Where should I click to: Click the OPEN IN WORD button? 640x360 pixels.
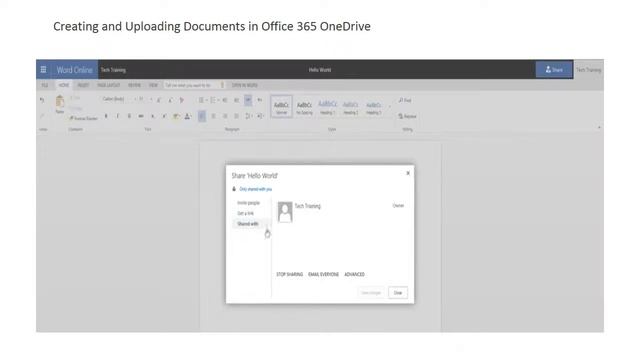pyautogui.click(x=244, y=85)
